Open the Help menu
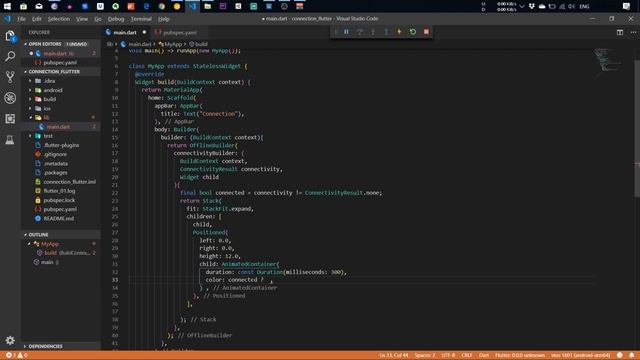This screenshot has width=640, height=360. click(x=164, y=19)
